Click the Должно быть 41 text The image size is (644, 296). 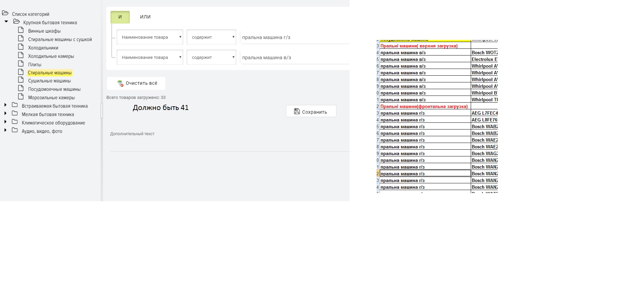click(x=160, y=108)
